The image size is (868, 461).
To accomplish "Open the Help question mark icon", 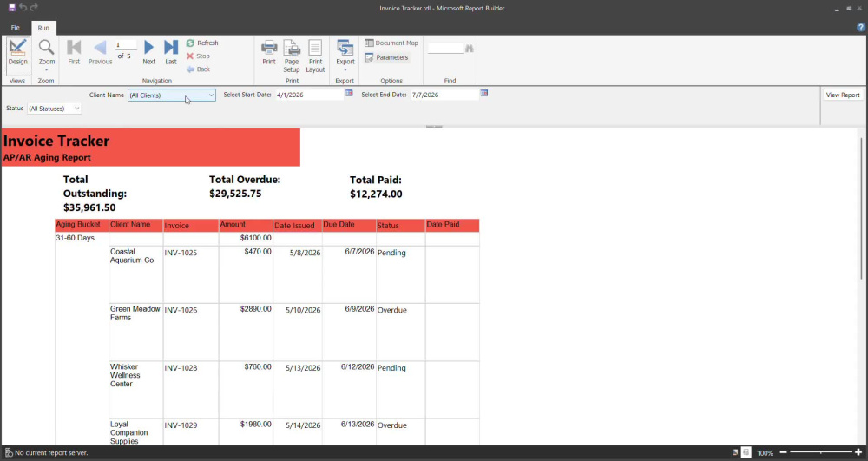I will 861,27.
